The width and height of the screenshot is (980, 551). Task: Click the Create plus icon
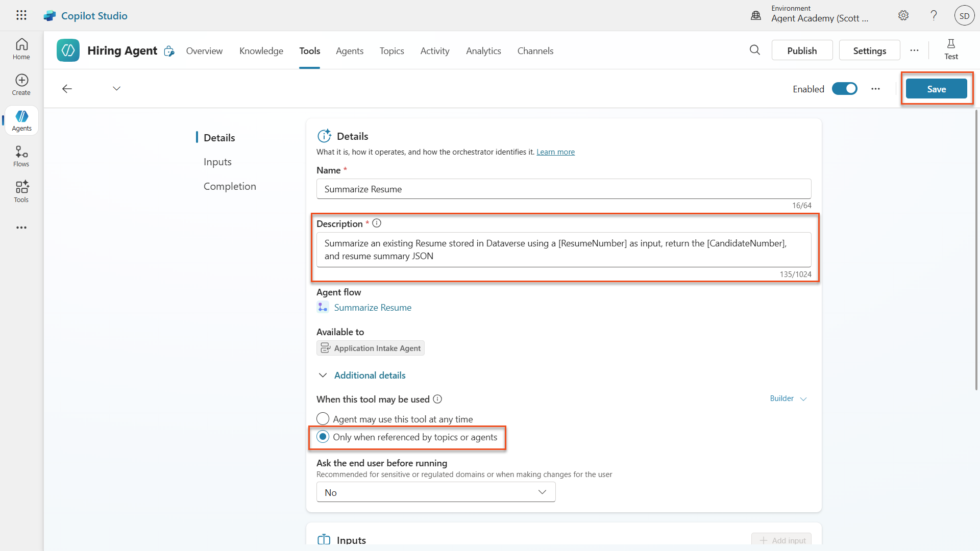click(21, 85)
